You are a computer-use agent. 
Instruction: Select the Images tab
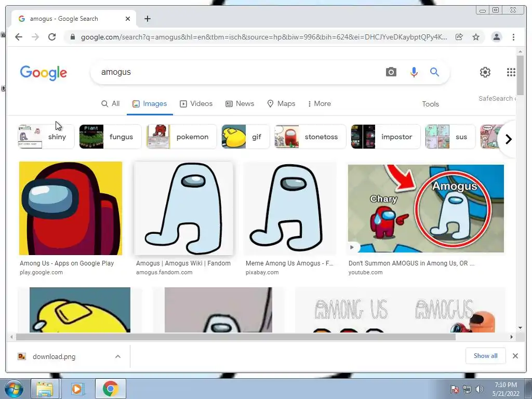(150, 103)
